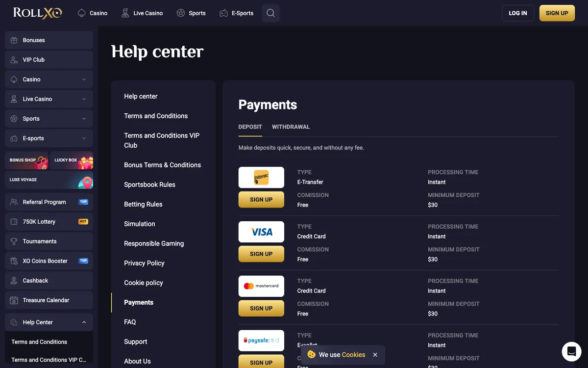The image size is (588, 368).
Task: Open Sportsbook Rules help page
Action: point(149,184)
